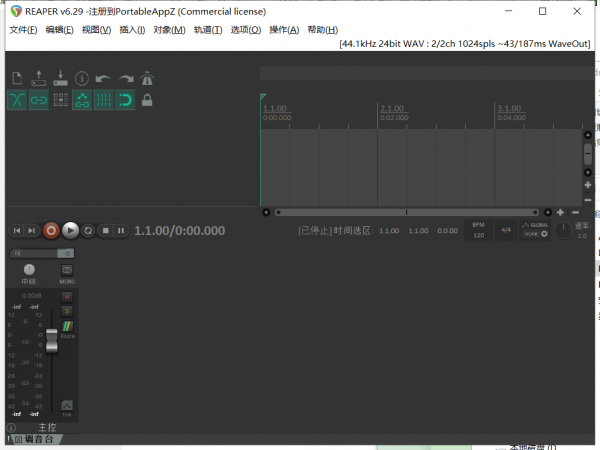Screen dimensions: 600x450
Task: Zoom out horizontally with the minus button
Action: coord(575,212)
